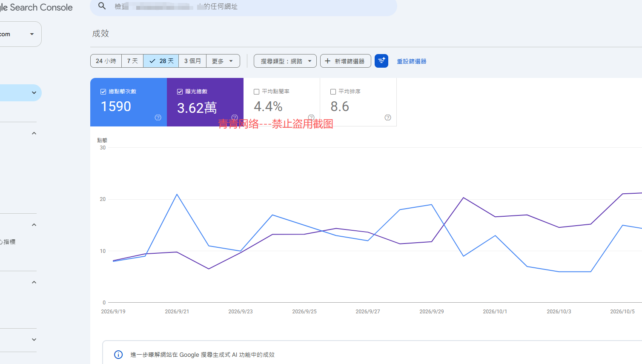Enable the 平均排序 checkbox

pyautogui.click(x=333, y=92)
